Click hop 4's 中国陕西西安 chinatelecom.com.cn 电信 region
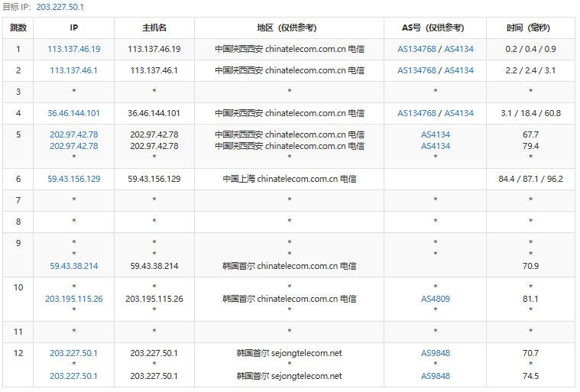 coord(290,113)
